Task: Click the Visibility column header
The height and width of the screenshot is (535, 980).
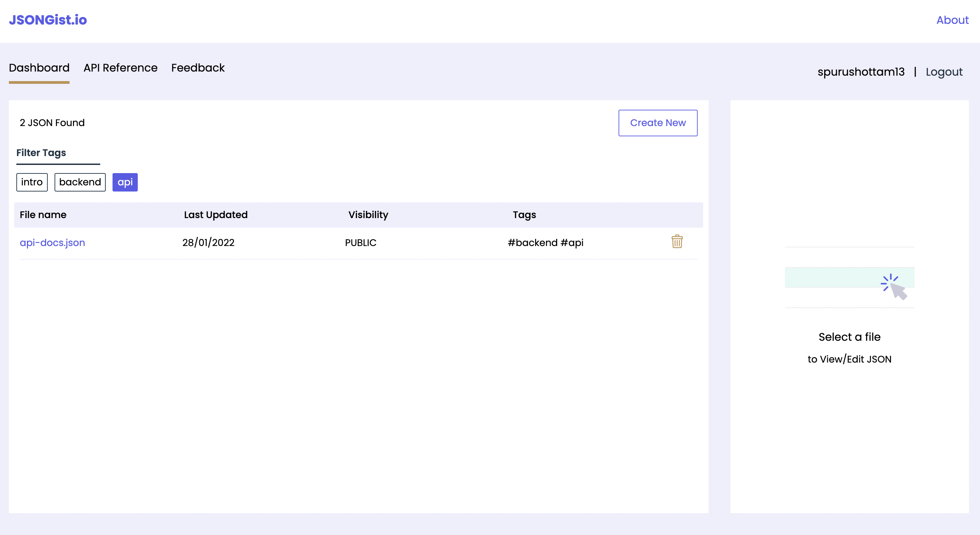Action: coord(368,214)
